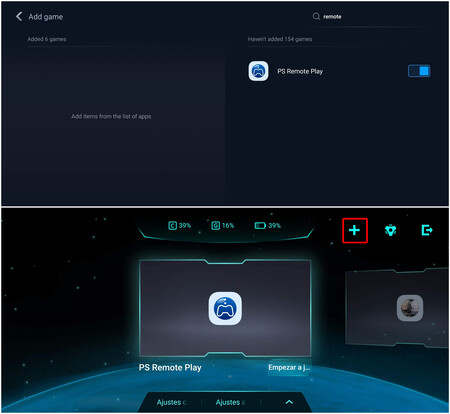Open the second 'Ajustes' tab at bottom
Image resolution: width=450 pixels, height=414 pixels.
point(231,402)
